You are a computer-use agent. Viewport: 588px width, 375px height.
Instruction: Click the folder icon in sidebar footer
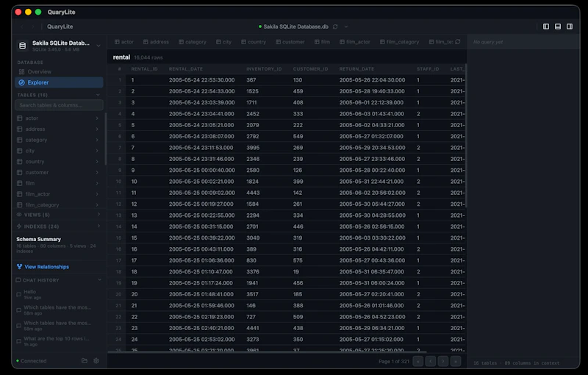tap(85, 361)
